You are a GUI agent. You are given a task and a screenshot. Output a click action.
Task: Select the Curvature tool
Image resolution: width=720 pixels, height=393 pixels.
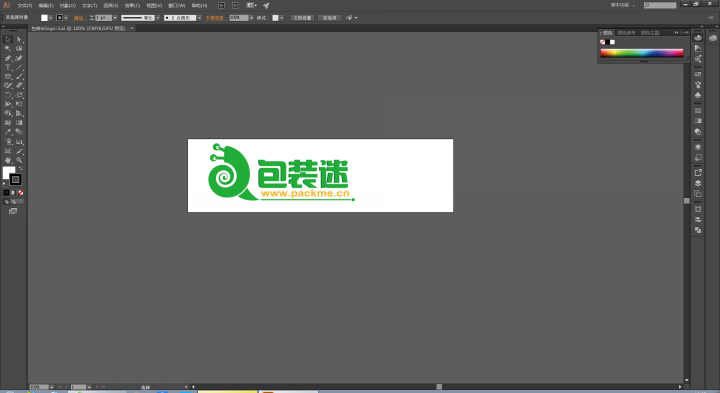click(x=19, y=58)
